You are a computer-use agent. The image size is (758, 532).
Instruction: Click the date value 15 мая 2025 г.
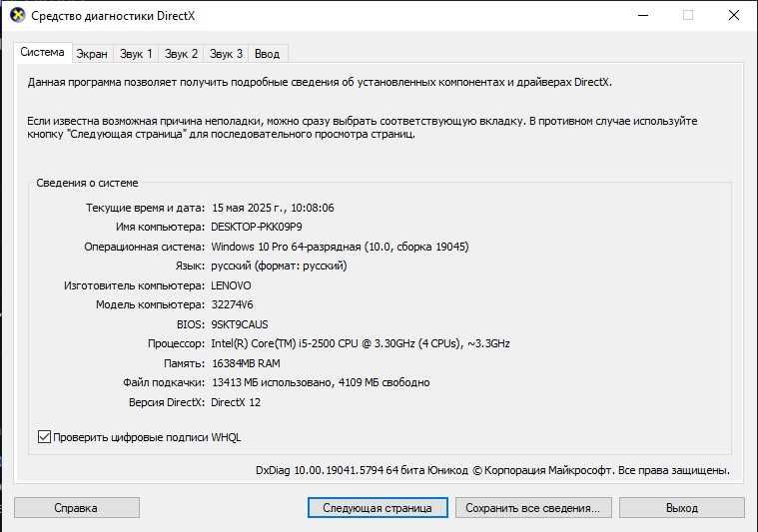(273, 208)
